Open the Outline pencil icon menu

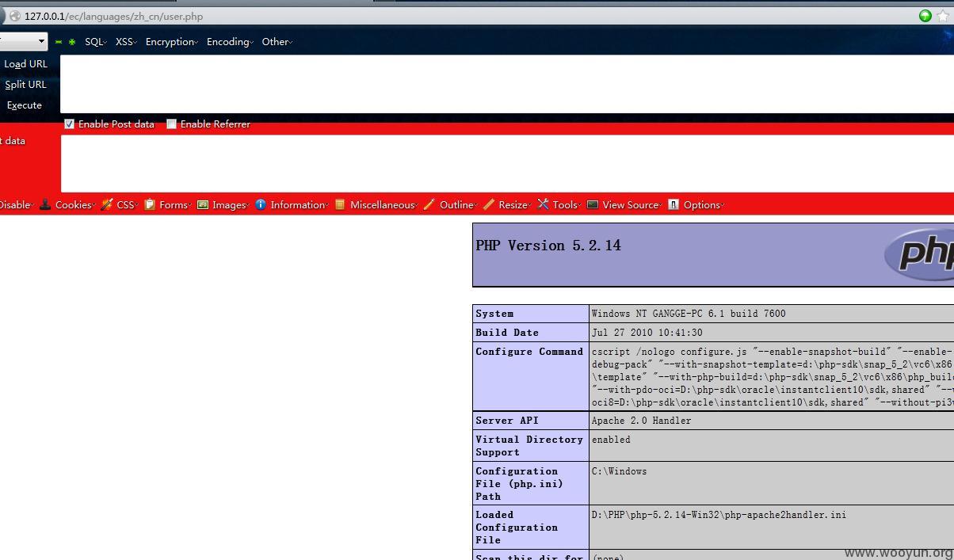(x=429, y=204)
